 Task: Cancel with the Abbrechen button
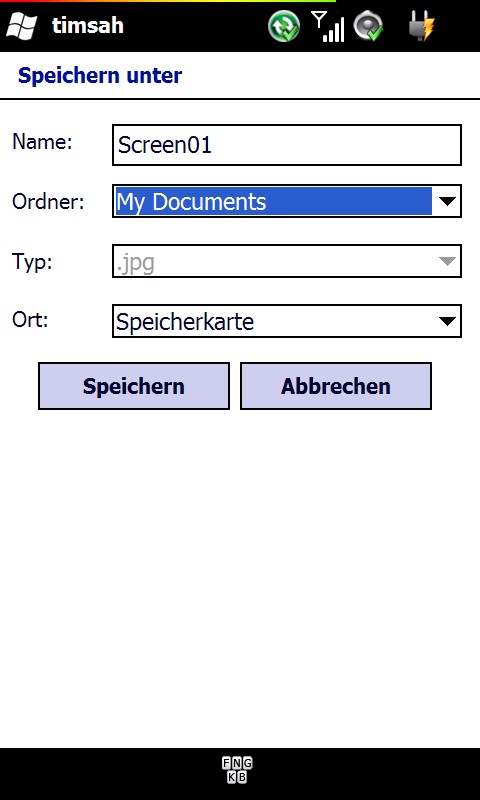pos(336,386)
